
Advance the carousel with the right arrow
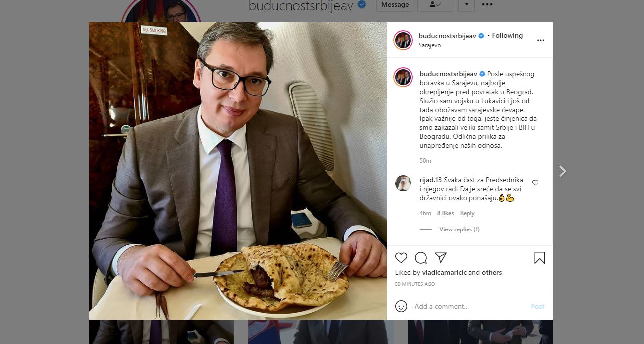(x=563, y=171)
